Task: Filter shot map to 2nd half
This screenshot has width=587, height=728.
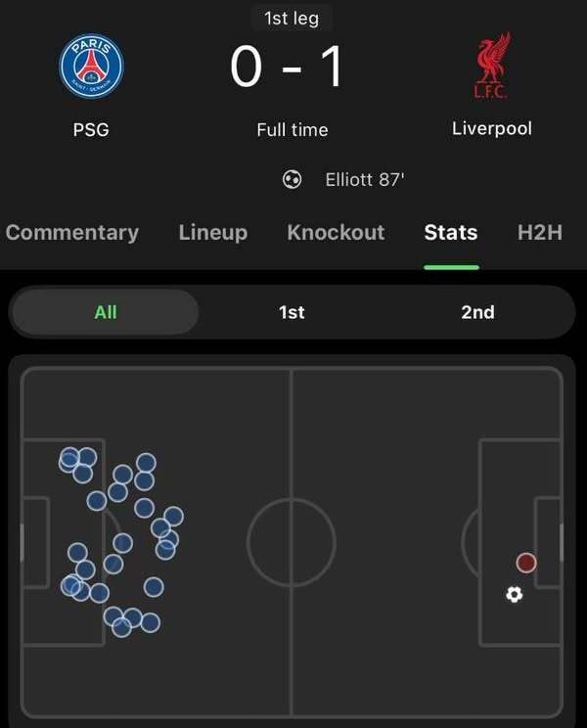Action: (x=477, y=312)
